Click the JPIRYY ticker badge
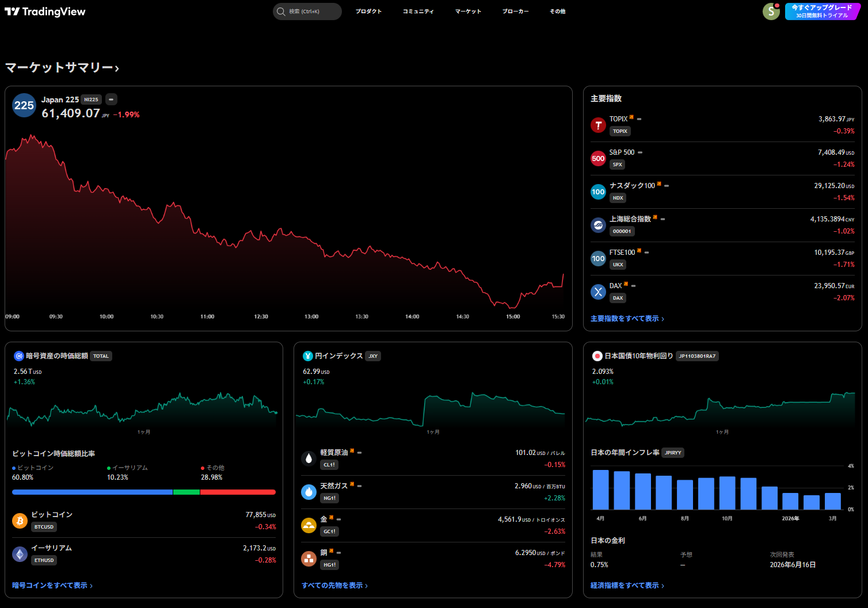 tap(673, 453)
